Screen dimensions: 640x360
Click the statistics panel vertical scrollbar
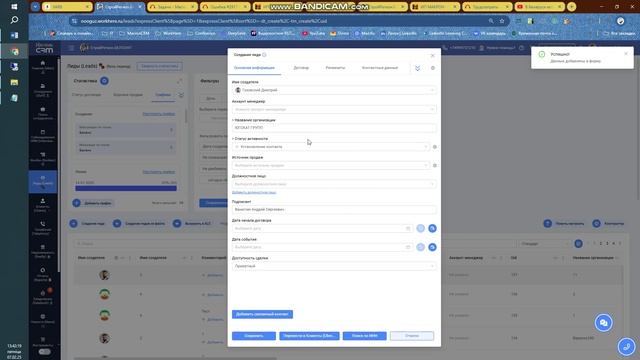tap(186, 115)
